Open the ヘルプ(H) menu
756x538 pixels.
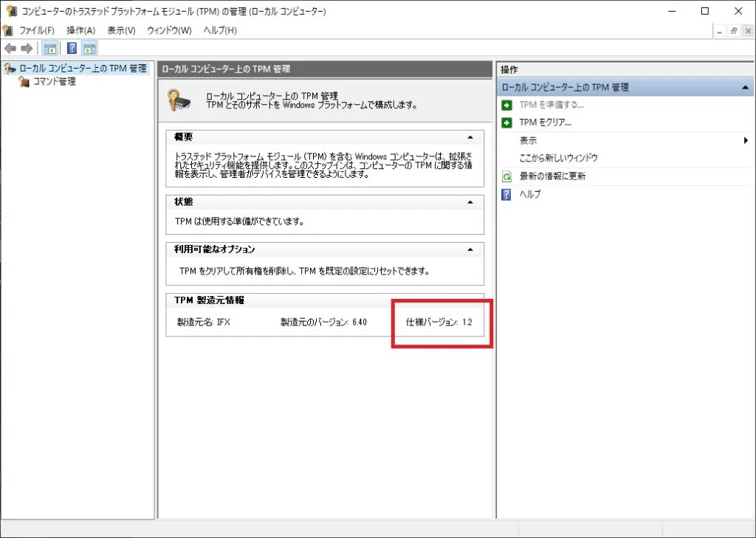pyautogui.click(x=220, y=30)
